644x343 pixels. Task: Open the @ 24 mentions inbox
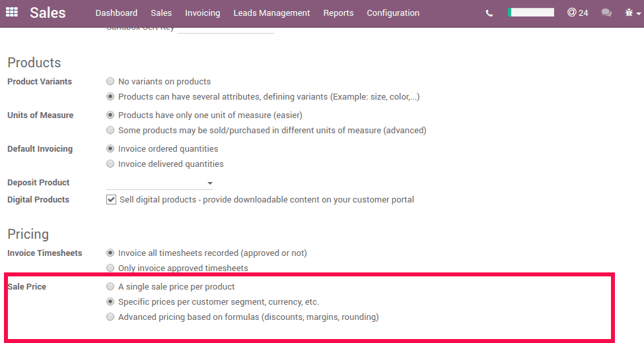pyautogui.click(x=577, y=13)
